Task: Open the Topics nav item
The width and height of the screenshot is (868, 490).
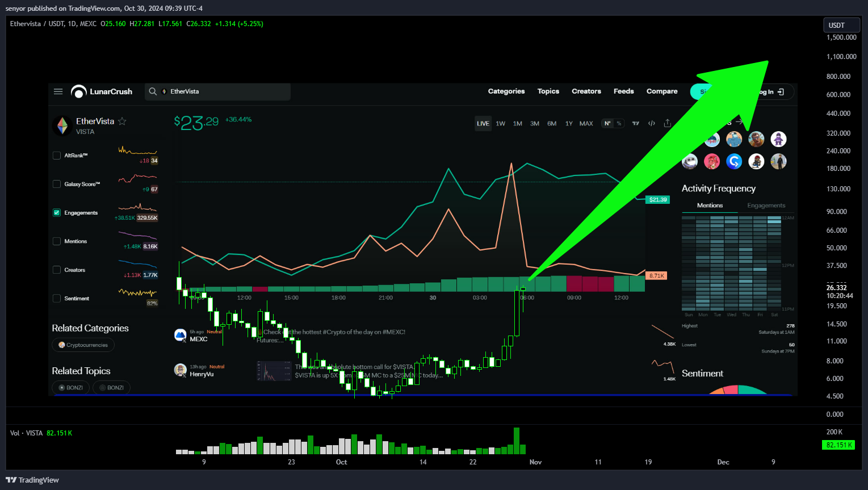Action: 548,91
